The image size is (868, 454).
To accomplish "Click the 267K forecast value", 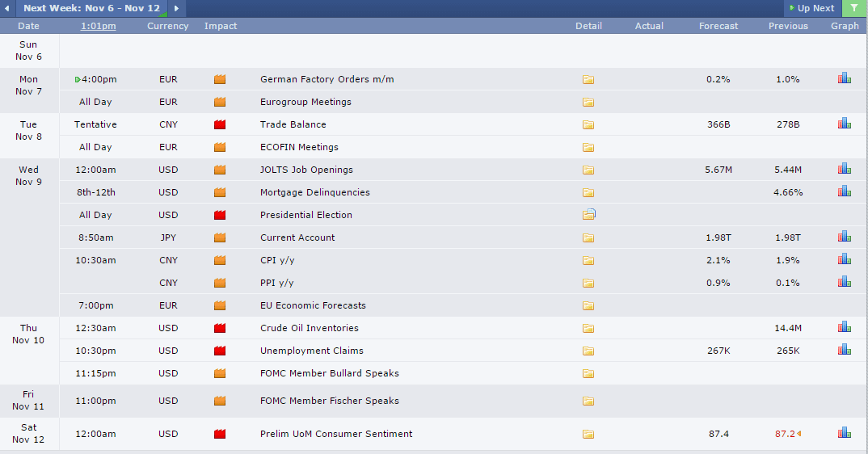I will coord(718,351).
